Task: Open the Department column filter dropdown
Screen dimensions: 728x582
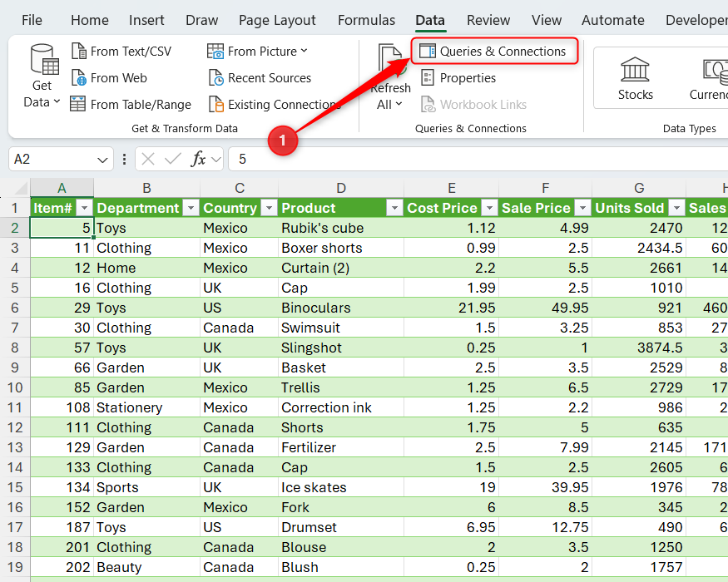Action: [x=191, y=208]
